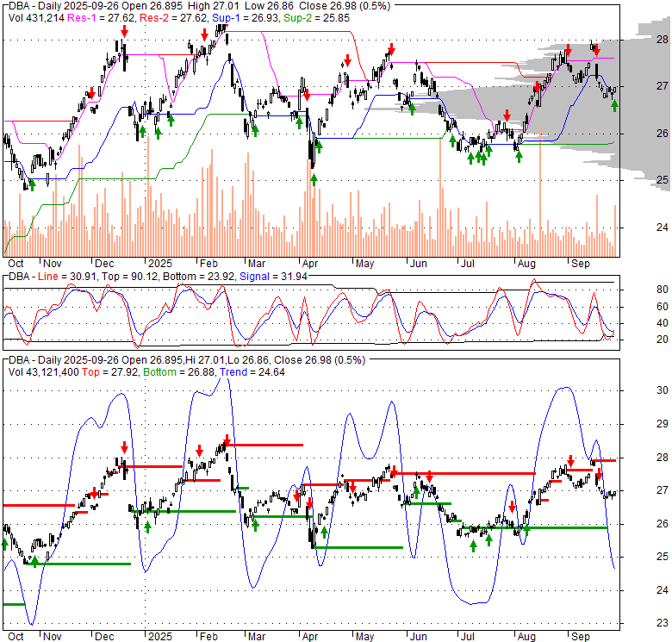Click the Res-1 = 27.62 legend value
The width and height of the screenshot is (672, 642).
pos(102,18)
